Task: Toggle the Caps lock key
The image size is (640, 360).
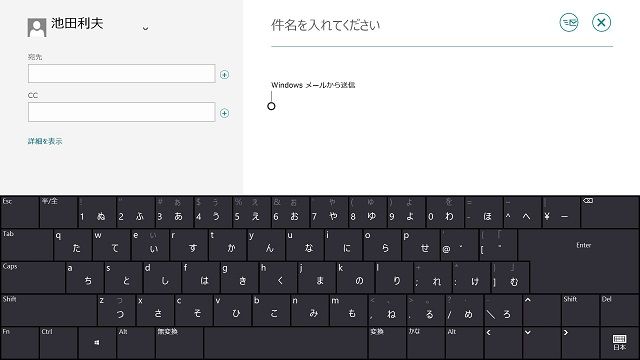Action: 33,277
